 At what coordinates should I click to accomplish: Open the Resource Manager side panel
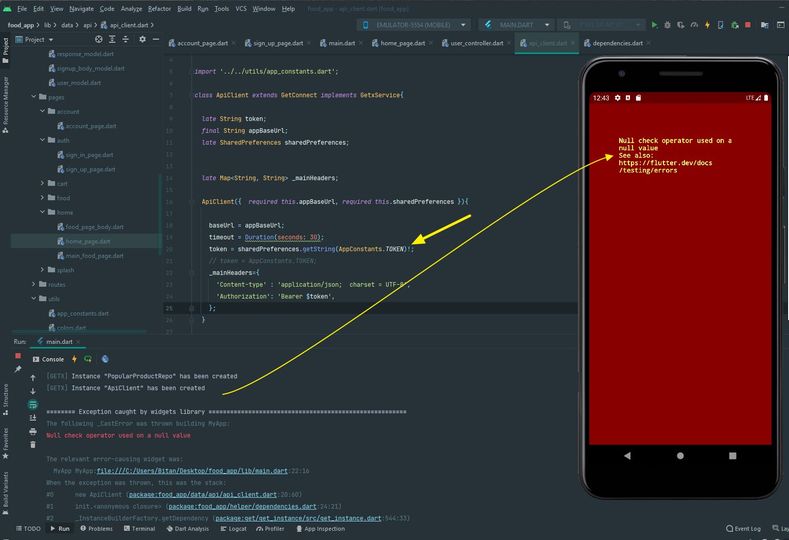(6, 105)
